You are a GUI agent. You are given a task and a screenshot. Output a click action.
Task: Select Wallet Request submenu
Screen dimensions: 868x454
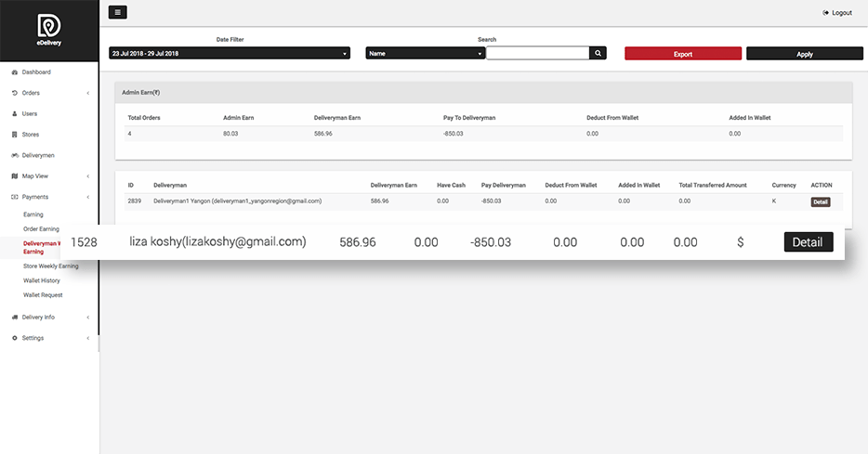coord(43,295)
